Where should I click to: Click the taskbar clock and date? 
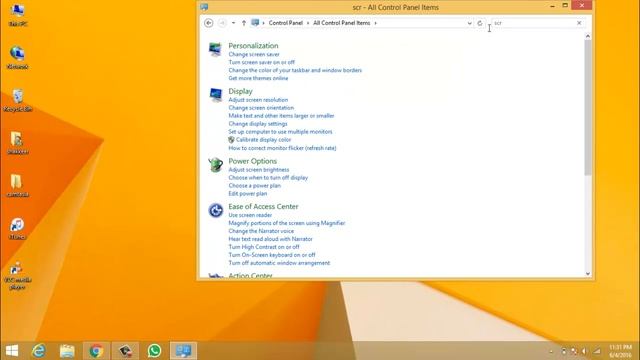620,351
